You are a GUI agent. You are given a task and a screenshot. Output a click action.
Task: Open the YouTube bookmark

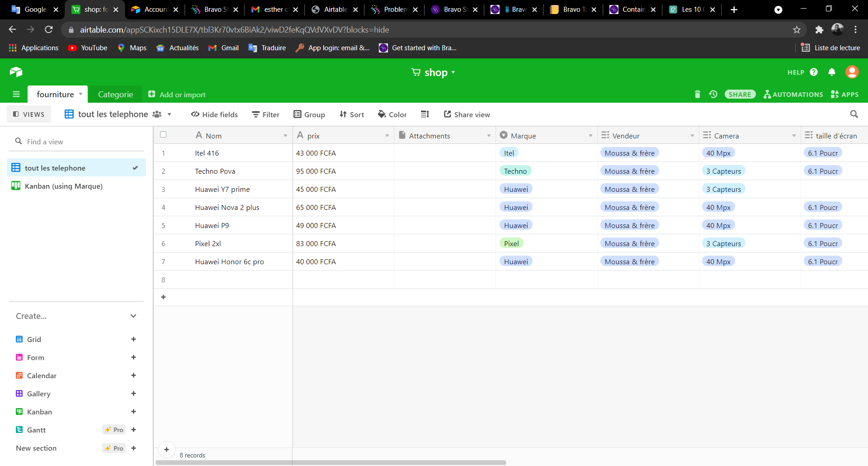88,48
